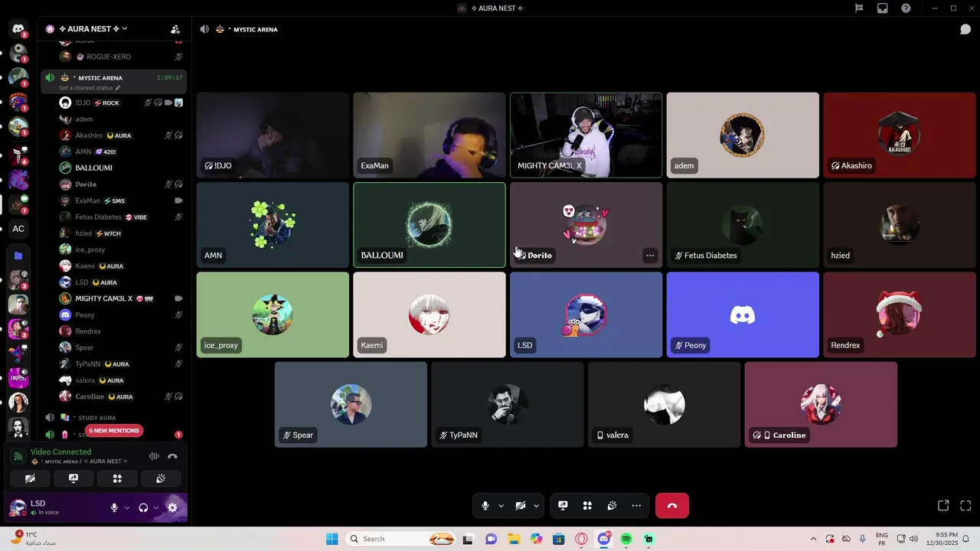Select Akashiro in the voice member list
980x551 pixels.
pos(122,135)
